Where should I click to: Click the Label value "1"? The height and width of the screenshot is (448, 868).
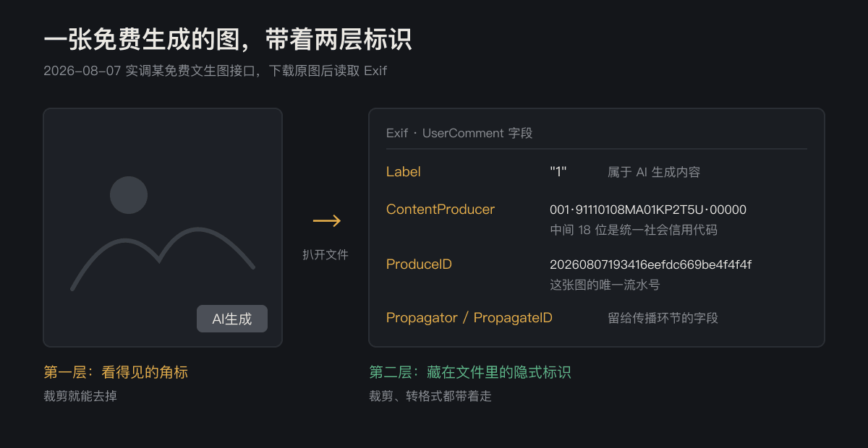point(558,172)
